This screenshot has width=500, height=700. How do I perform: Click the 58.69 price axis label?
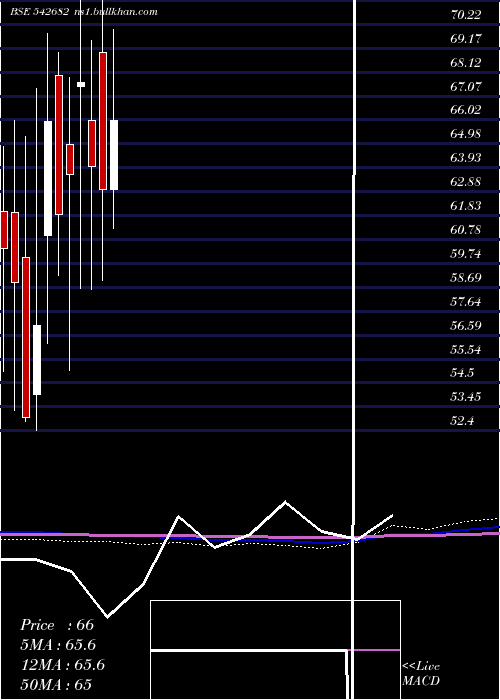[x=466, y=278]
